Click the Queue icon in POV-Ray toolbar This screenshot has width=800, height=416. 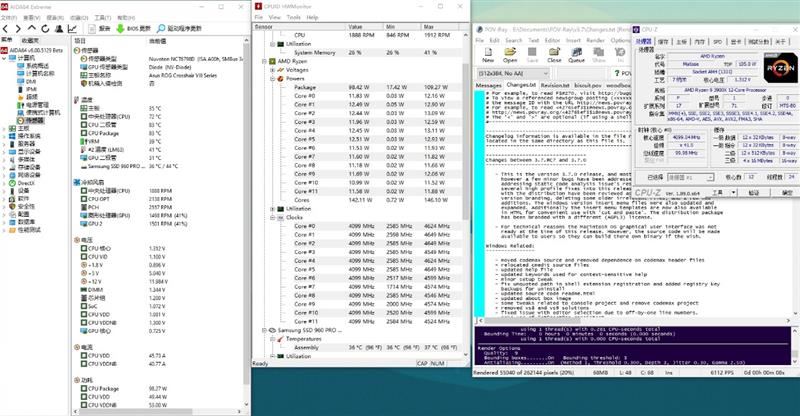(577, 55)
